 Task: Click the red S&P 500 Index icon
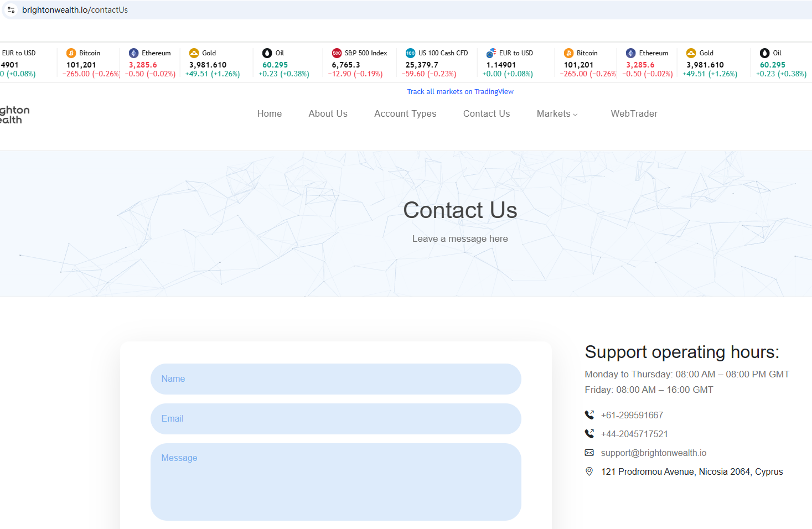tap(337, 53)
